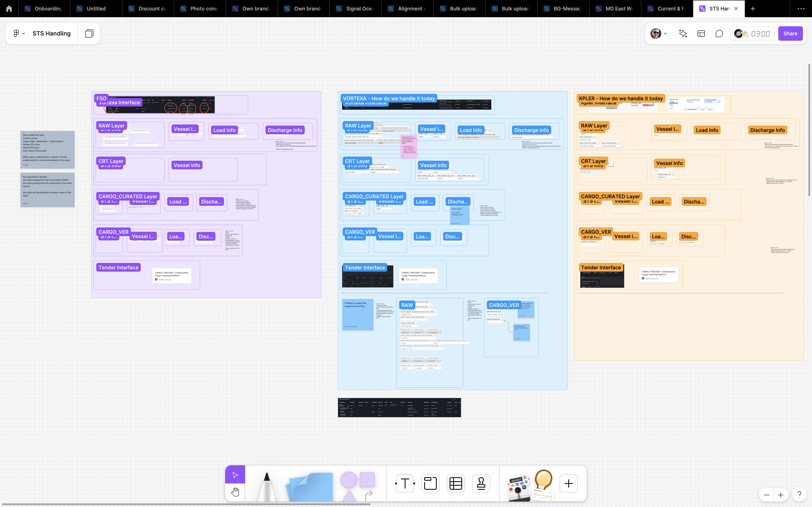Select the Hand pan tool

tap(235, 492)
